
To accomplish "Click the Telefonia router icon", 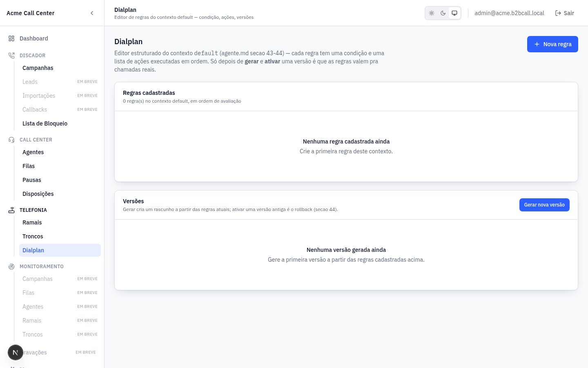I will (x=11, y=210).
